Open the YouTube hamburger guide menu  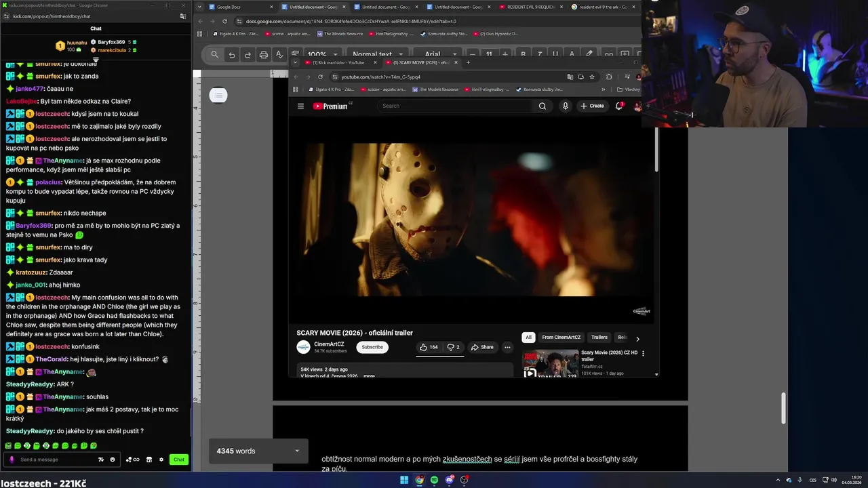coord(300,106)
